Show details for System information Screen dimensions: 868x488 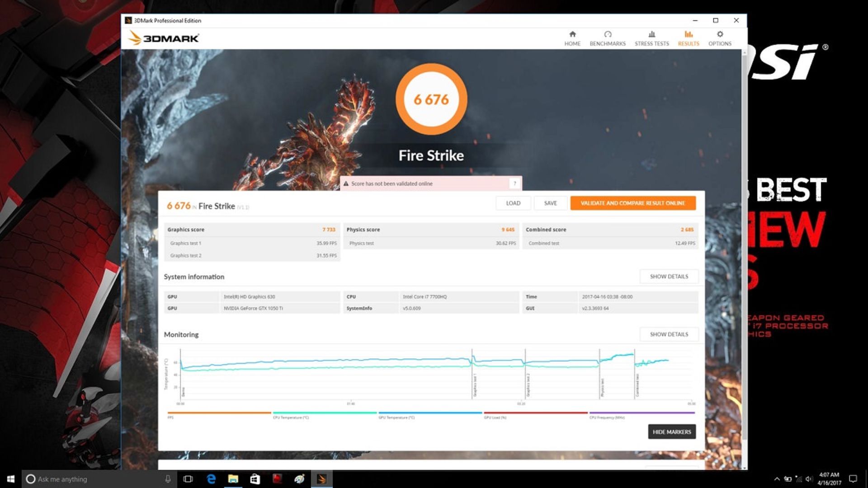(x=669, y=277)
